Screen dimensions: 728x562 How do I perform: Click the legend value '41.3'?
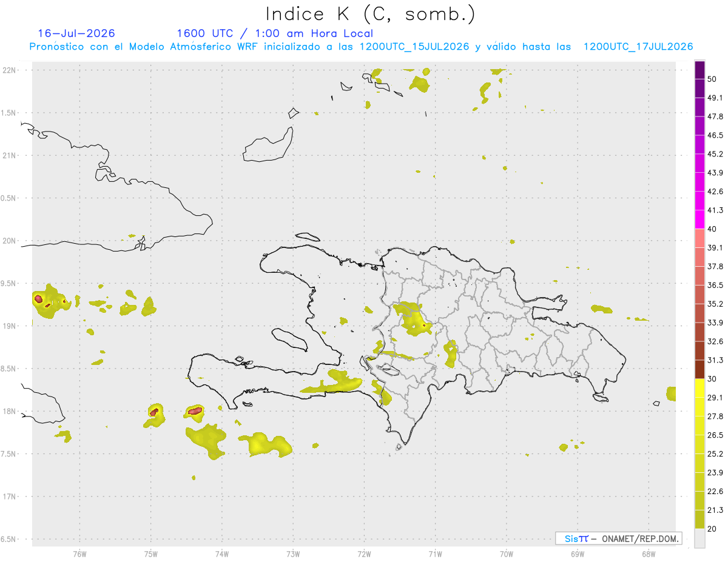click(x=715, y=210)
